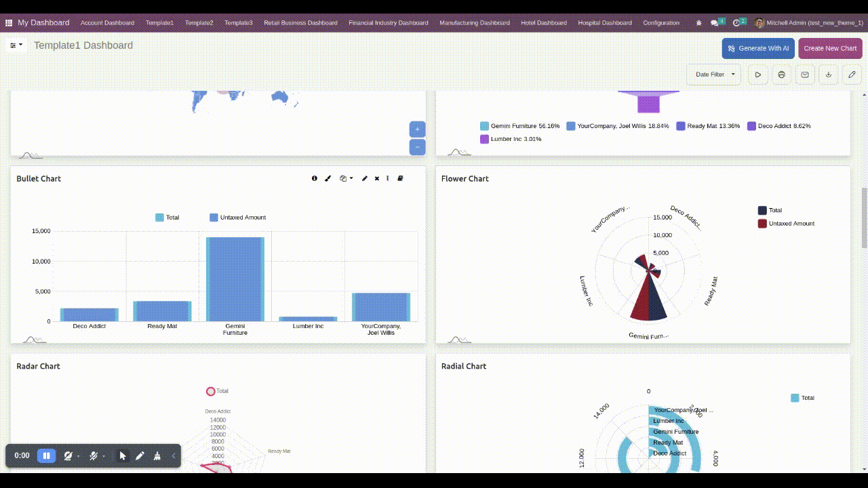
Task: Open My Dashboard main menu
Action: coord(43,22)
